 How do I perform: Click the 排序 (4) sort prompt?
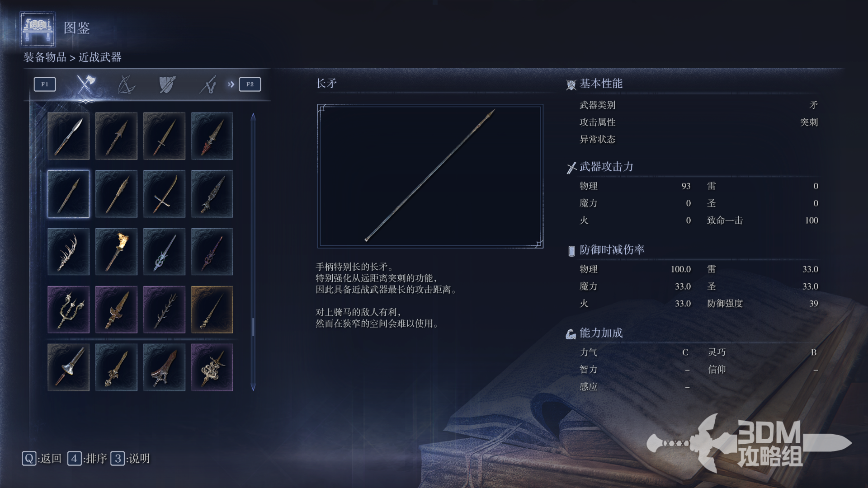(x=87, y=459)
